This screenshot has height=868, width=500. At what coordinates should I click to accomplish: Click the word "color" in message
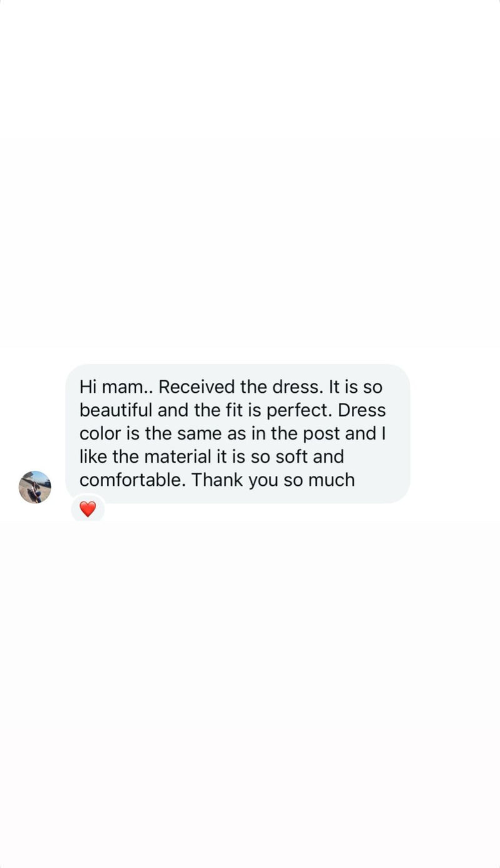100,434
